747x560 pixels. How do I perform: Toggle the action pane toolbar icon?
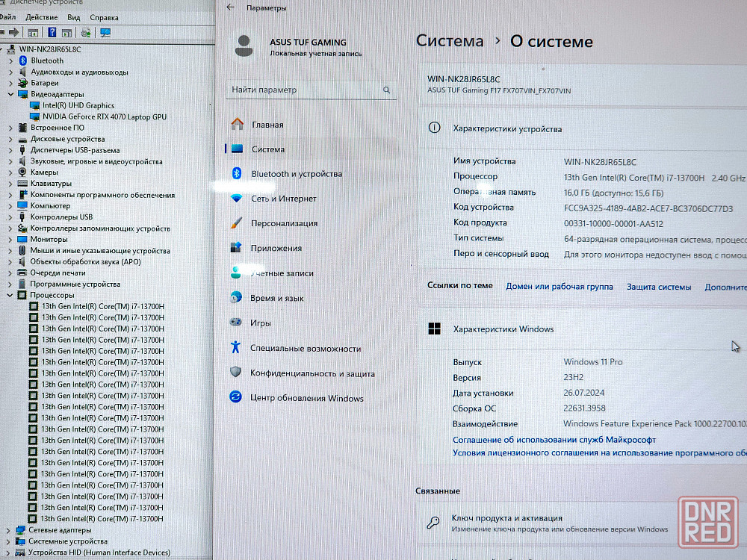67,32
